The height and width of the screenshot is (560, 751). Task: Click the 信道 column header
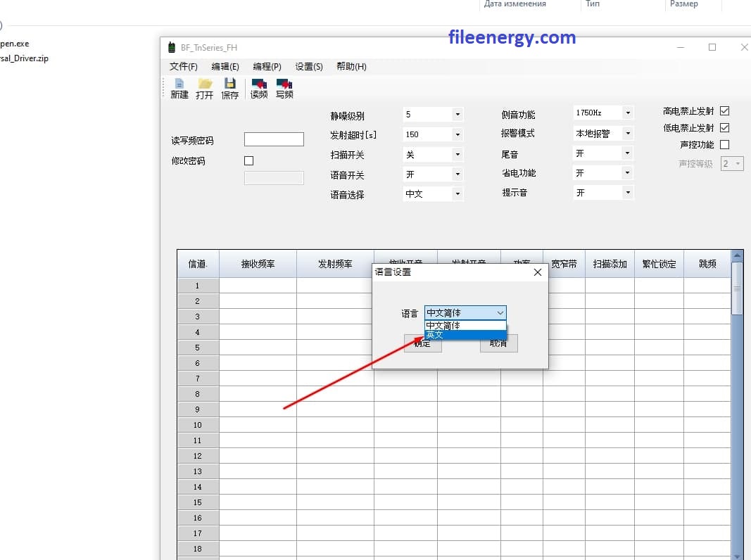[x=198, y=264]
